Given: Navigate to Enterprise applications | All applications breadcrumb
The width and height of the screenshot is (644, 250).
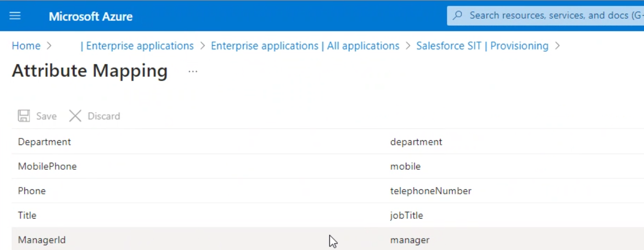Looking at the screenshot, I should [305, 46].
